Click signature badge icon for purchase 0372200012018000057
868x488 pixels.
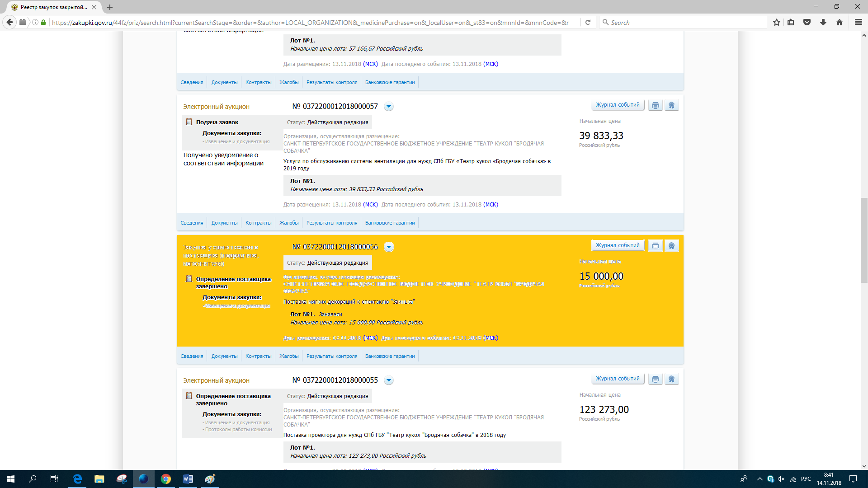tap(671, 105)
